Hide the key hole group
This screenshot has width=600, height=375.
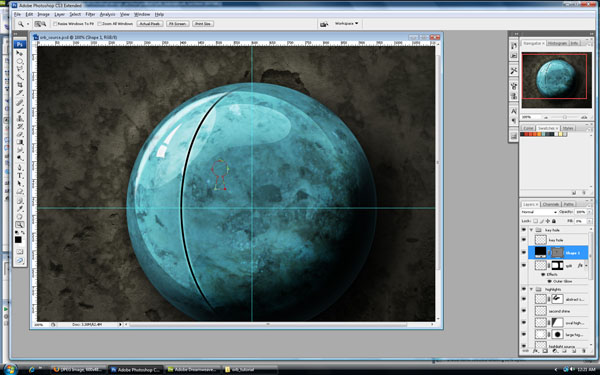pos(524,230)
